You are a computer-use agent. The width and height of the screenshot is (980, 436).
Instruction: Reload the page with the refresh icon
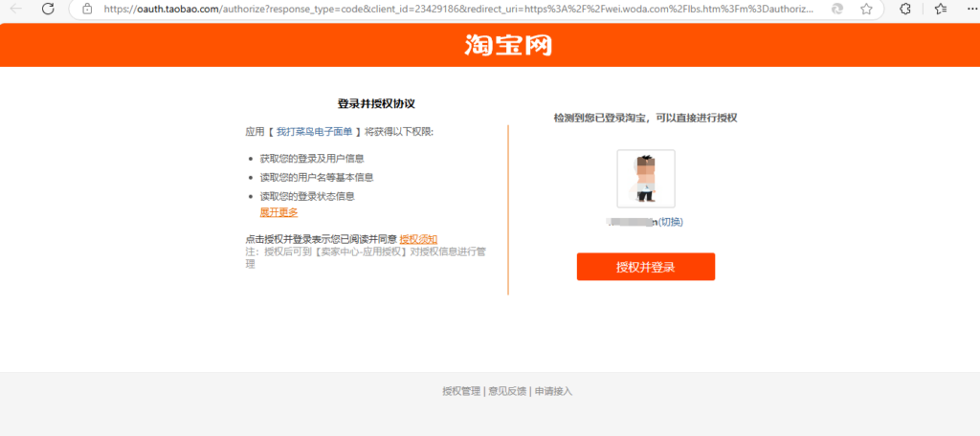[46, 9]
